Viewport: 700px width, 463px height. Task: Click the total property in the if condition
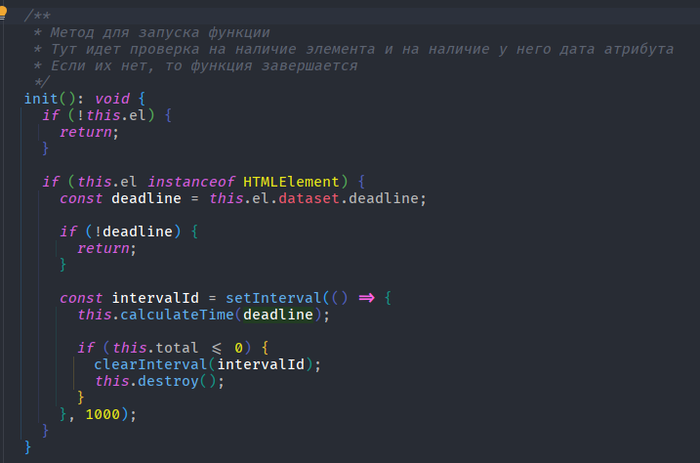[x=175, y=348]
